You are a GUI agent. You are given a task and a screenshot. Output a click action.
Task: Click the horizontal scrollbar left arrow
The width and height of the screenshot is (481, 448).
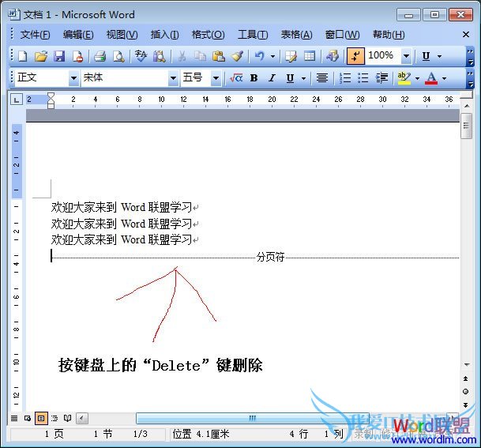click(81, 418)
